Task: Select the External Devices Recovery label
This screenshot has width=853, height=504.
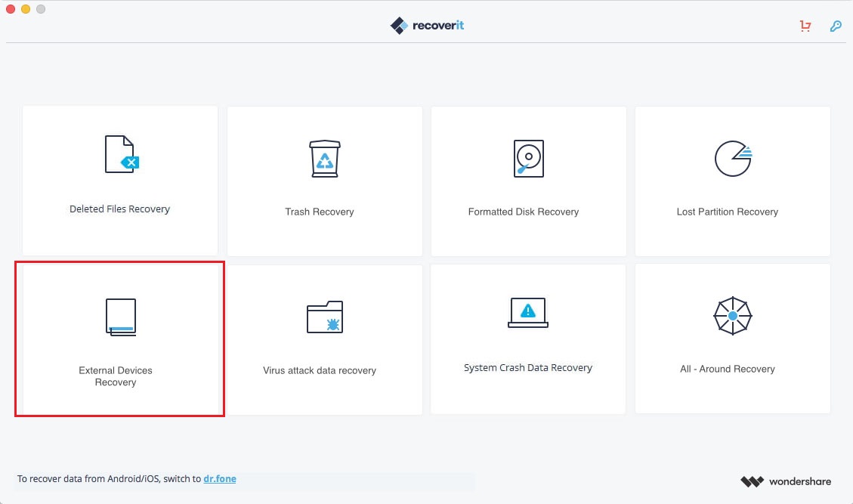Action: coord(116,376)
